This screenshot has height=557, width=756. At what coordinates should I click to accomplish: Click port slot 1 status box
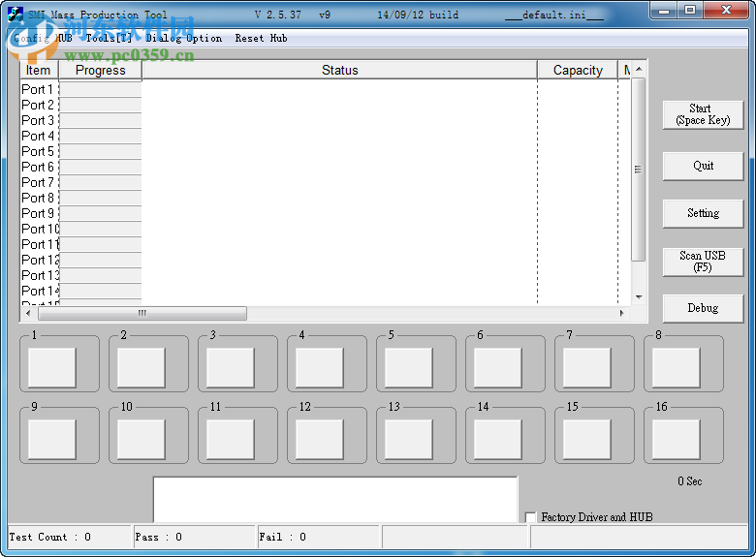[x=52, y=368]
